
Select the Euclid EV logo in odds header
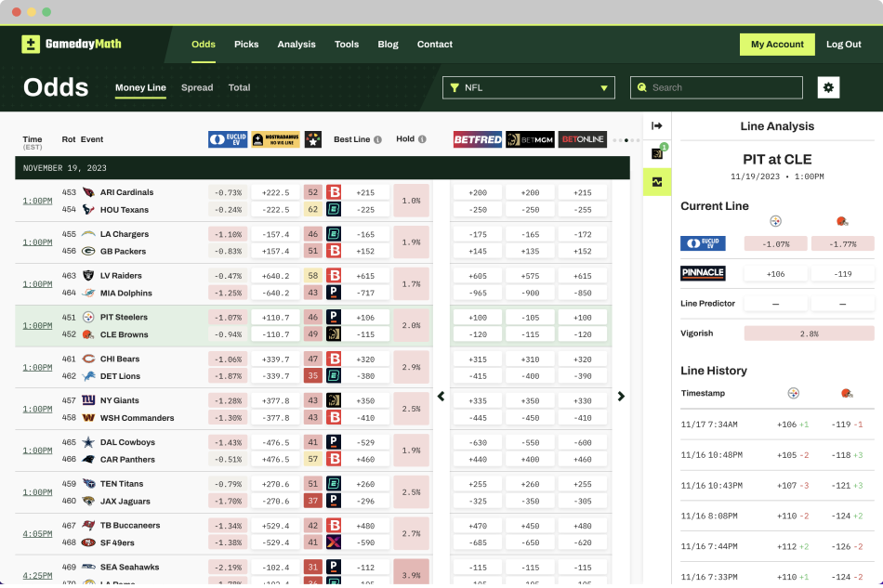[x=227, y=139]
